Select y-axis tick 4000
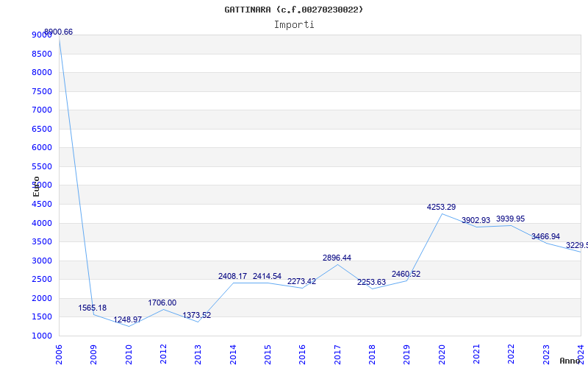The height and width of the screenshot is (368, 588). pyautogui.click(x=42, y=224)
